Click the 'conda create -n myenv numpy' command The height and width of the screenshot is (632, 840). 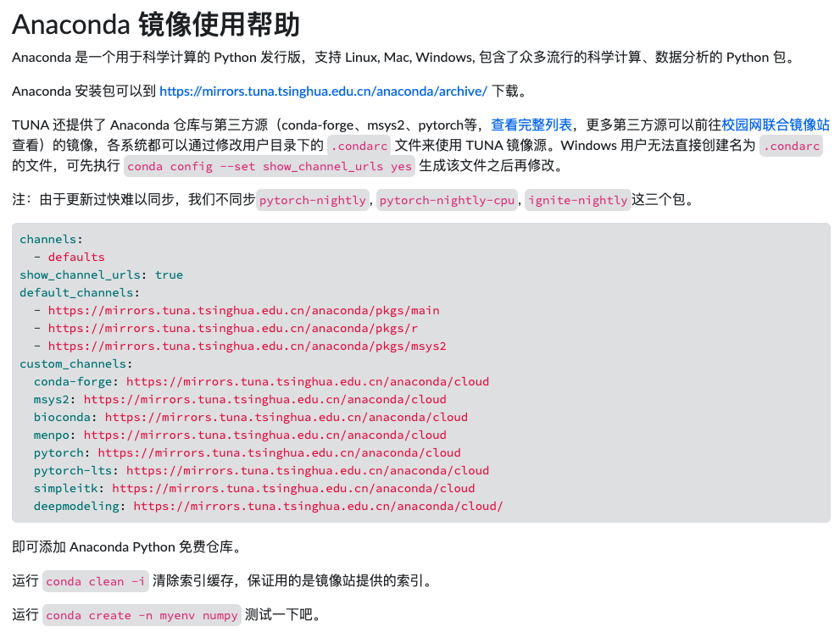pos(142,615)
